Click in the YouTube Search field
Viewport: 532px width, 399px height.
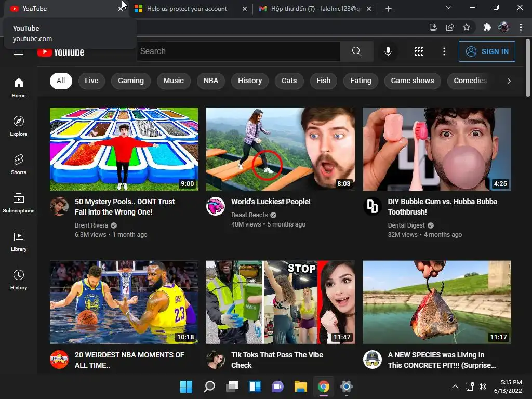[238, 51]
